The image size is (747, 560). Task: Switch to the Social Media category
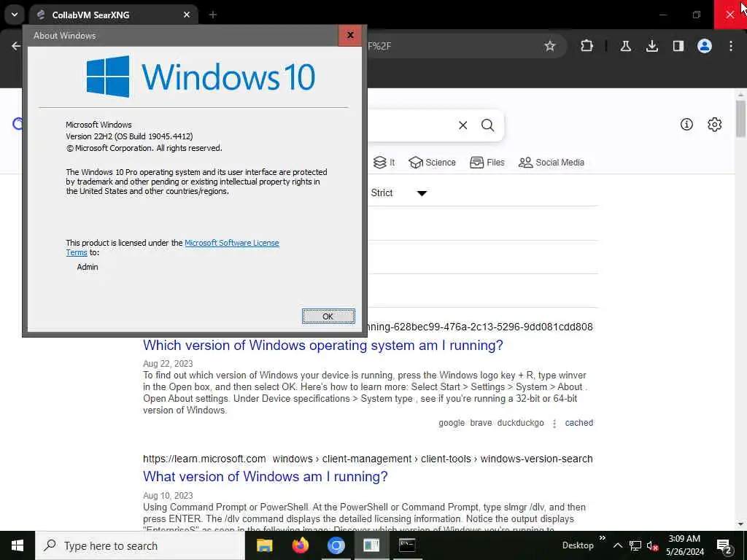point(551,163)
